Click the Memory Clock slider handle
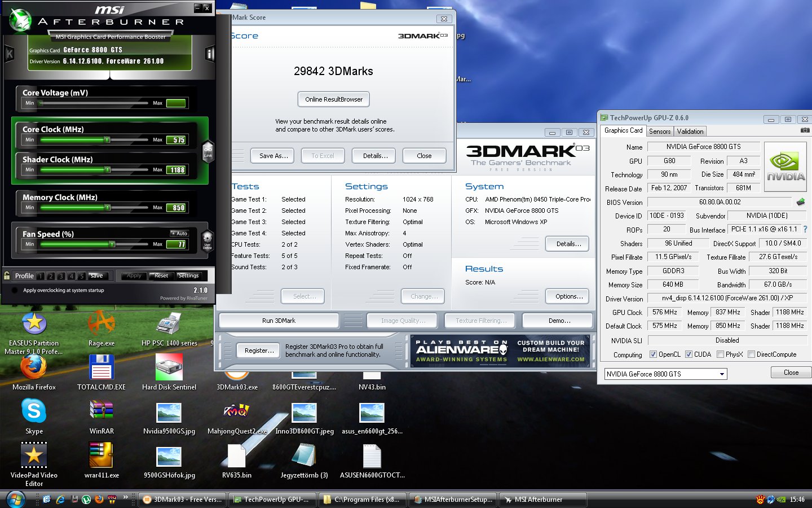 (107, 207)
